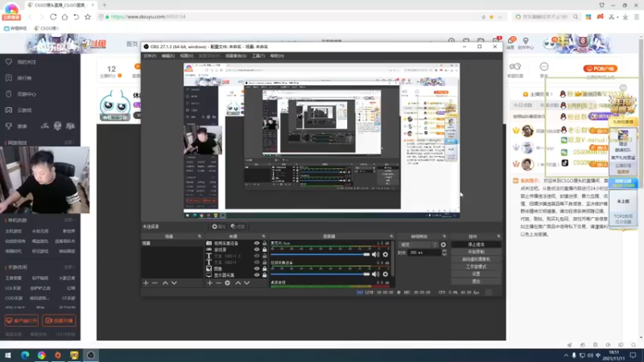Decrease transition duration with down arrow
This screenshot has height=362, width=644.
pyautogui.click(x=444, y=254)
